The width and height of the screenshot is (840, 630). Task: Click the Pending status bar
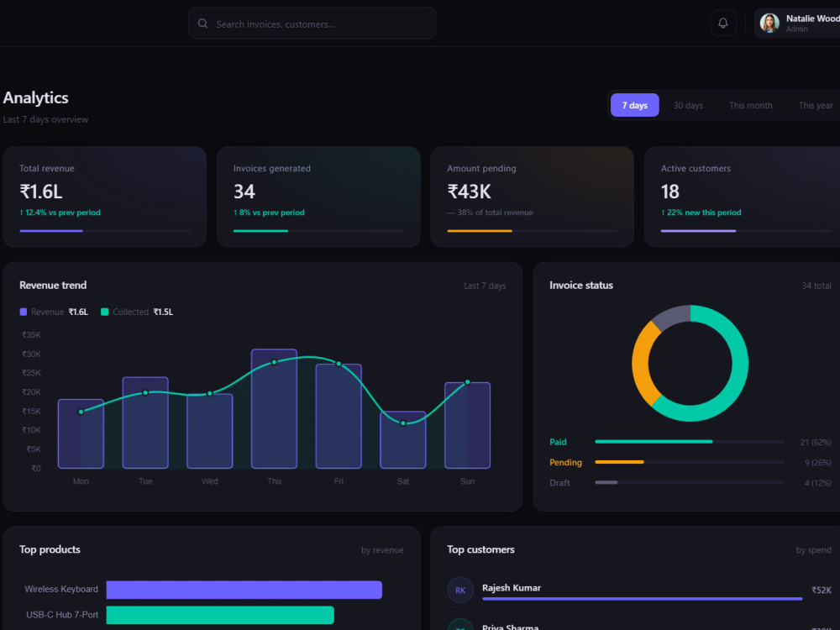[x=690, y=462]
